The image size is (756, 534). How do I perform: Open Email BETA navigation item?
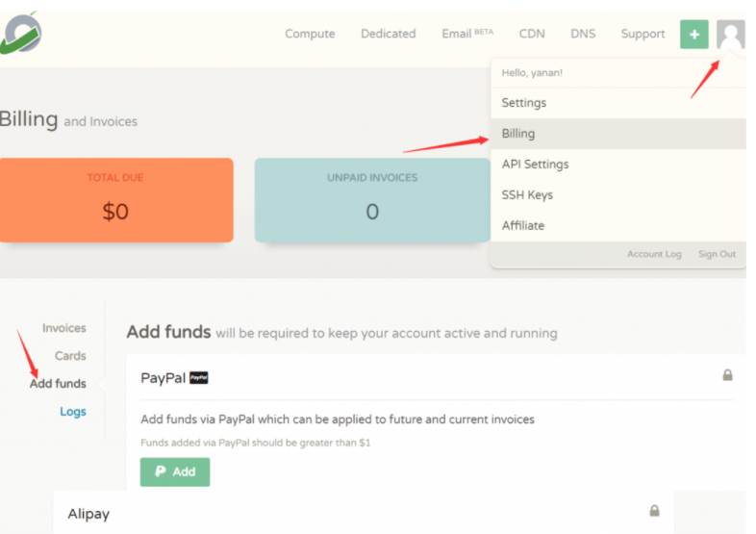pyautogui.click(x=467, y=34)
